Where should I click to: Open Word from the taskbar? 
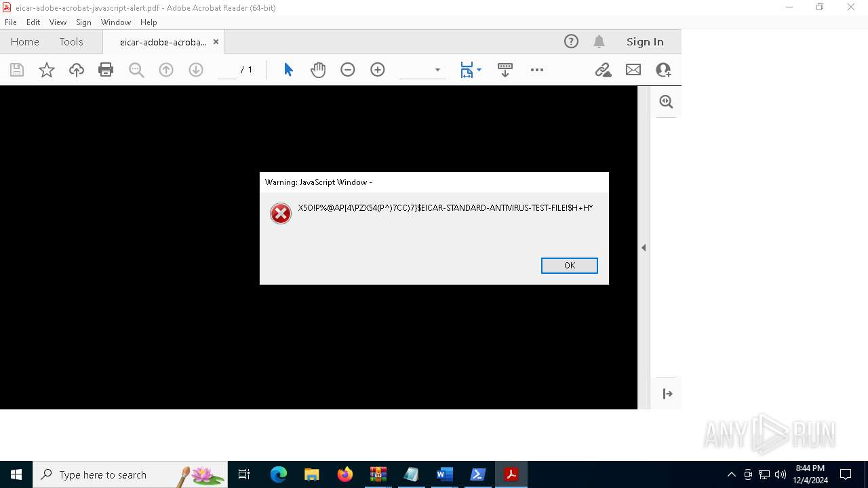[x=444, y=474]
